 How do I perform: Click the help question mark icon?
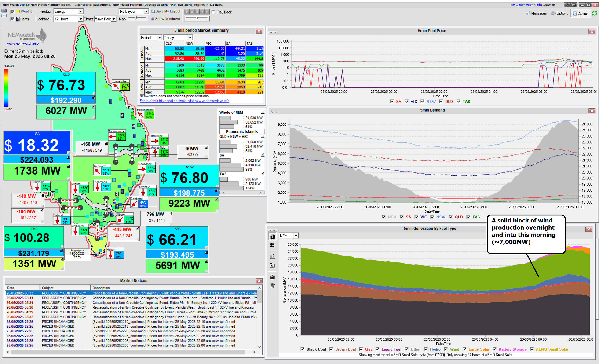tap(567, 5)
